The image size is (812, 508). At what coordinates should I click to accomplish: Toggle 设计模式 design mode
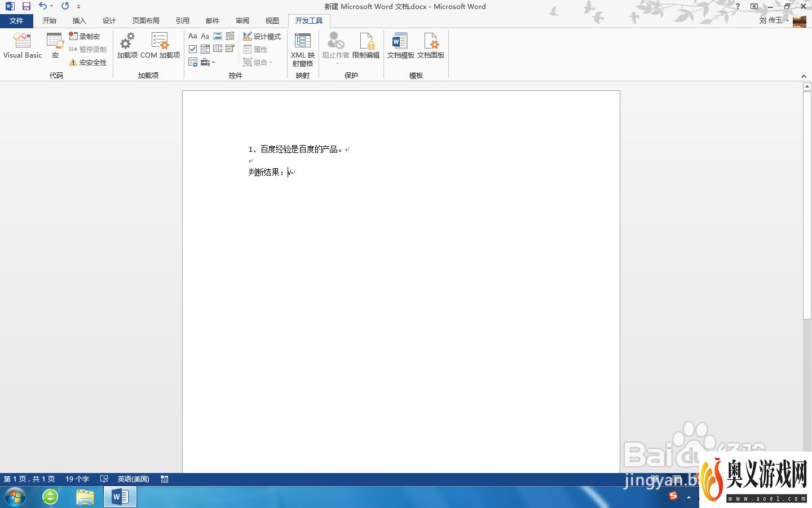tap(262, 36)
